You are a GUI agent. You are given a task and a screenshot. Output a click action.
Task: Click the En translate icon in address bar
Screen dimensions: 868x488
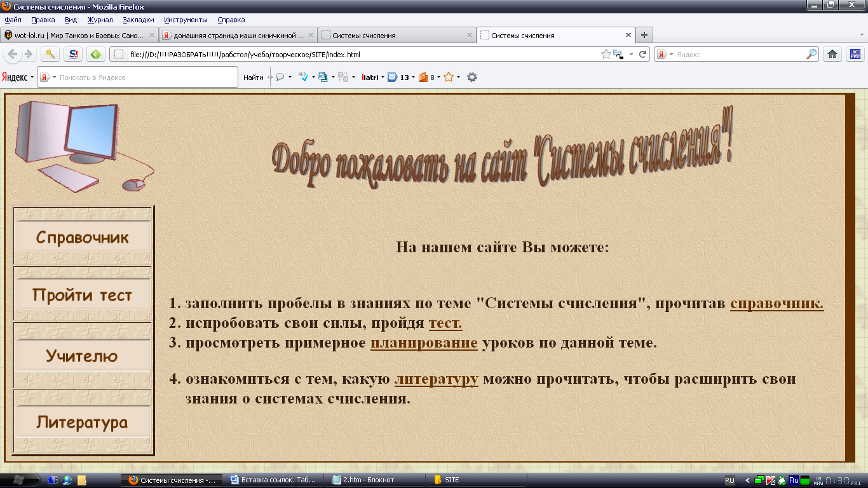[618, 55]
